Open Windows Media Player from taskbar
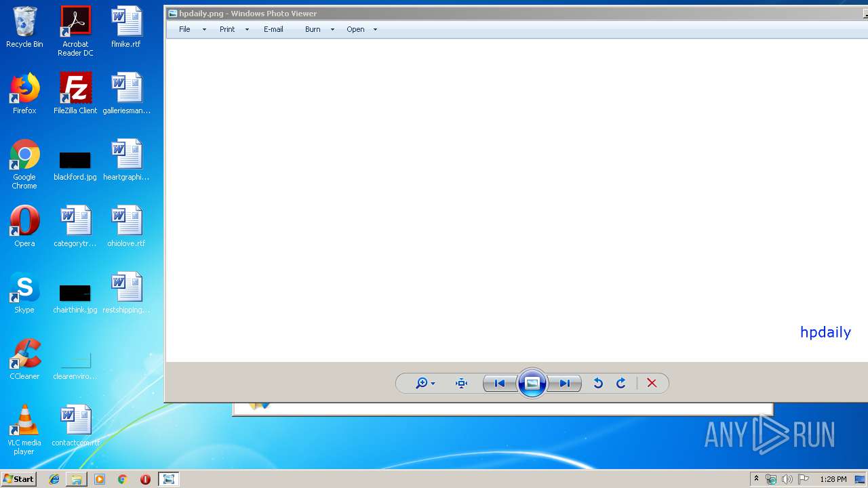 click(x=100, y=479)
